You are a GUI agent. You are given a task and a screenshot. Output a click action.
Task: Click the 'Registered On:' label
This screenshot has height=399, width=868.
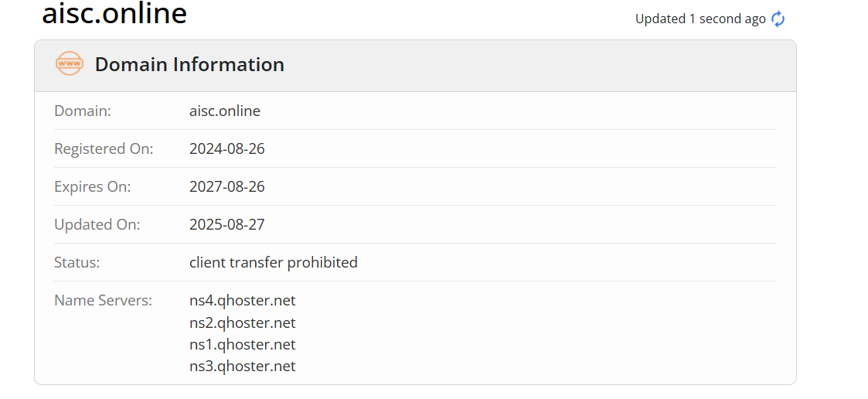104,148
